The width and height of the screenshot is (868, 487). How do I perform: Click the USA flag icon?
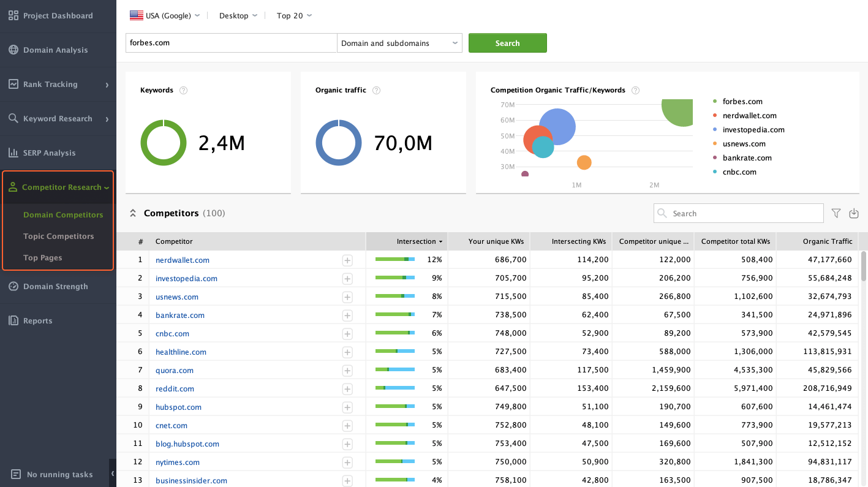136,15
